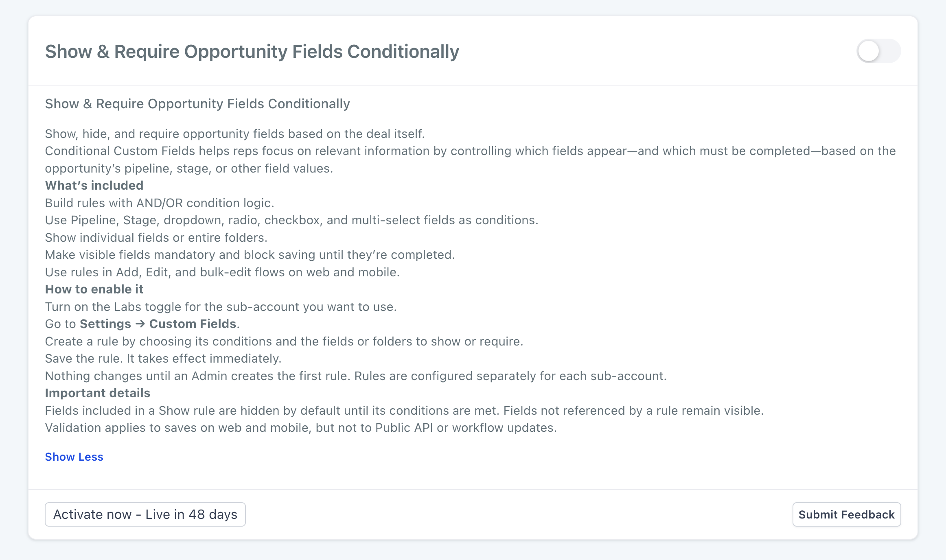The width and height of the screenshot is (946, 560).
Task: Click the line starting Use Pipeline, Stage, dropdown
Action: 291,220
